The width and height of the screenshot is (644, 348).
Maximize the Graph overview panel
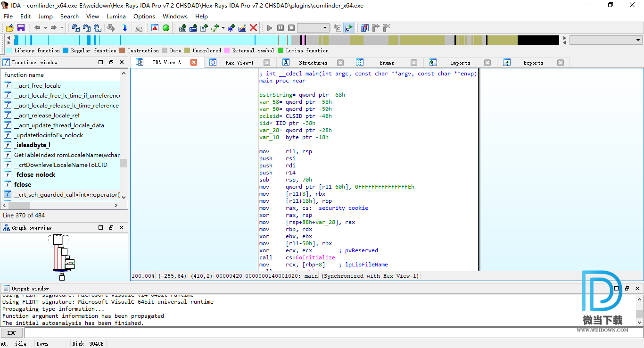pos(100,228)
